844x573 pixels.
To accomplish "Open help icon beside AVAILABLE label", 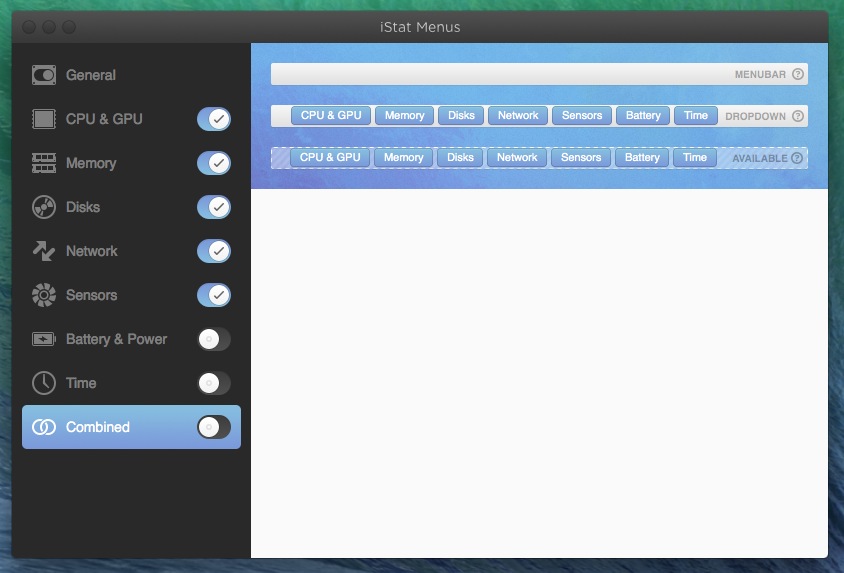I will [x=797, y=158].
